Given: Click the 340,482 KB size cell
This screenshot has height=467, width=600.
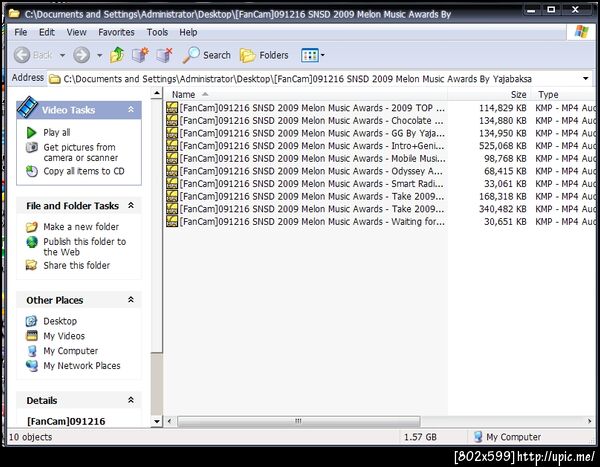Looking at the screenshot, I should [503, 209].
